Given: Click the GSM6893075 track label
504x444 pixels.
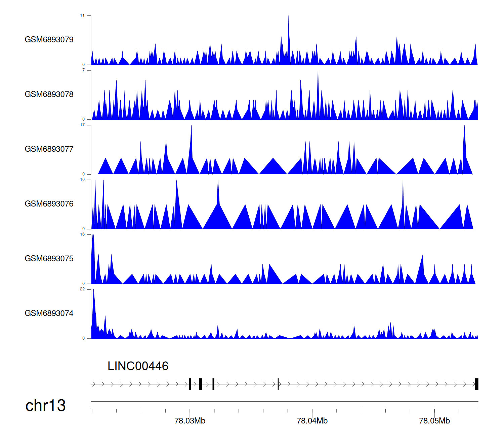Looking at the screenshot, I should click(x=49, y=259).
